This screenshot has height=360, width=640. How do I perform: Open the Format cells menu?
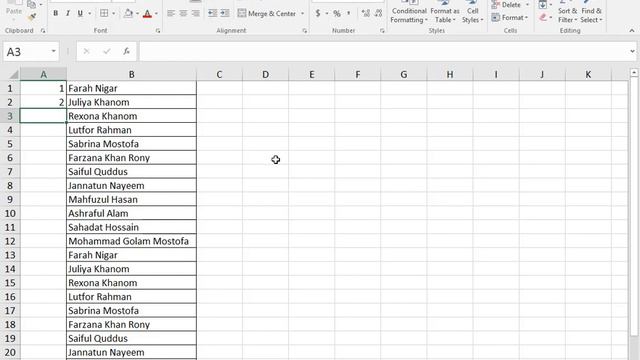point(510,18)
